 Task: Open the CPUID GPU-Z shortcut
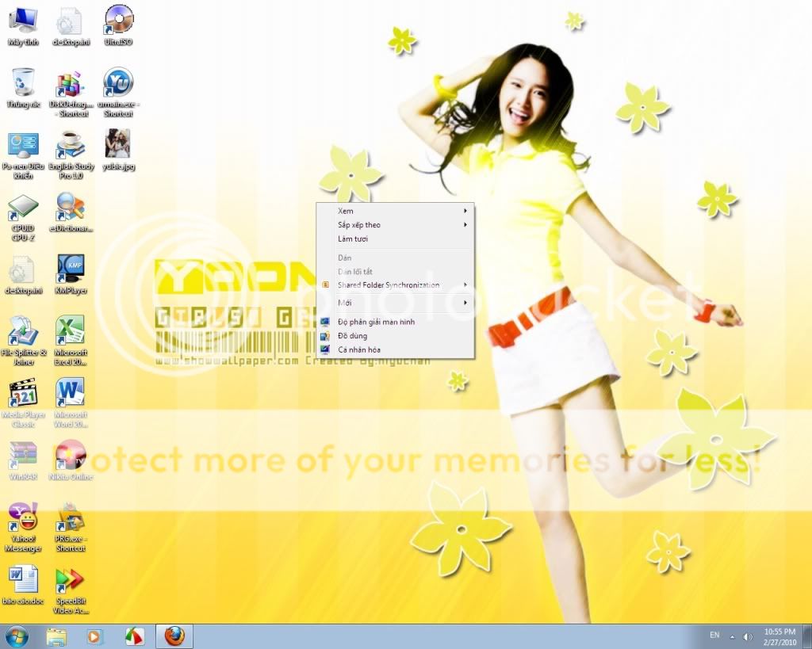[23, 208]
